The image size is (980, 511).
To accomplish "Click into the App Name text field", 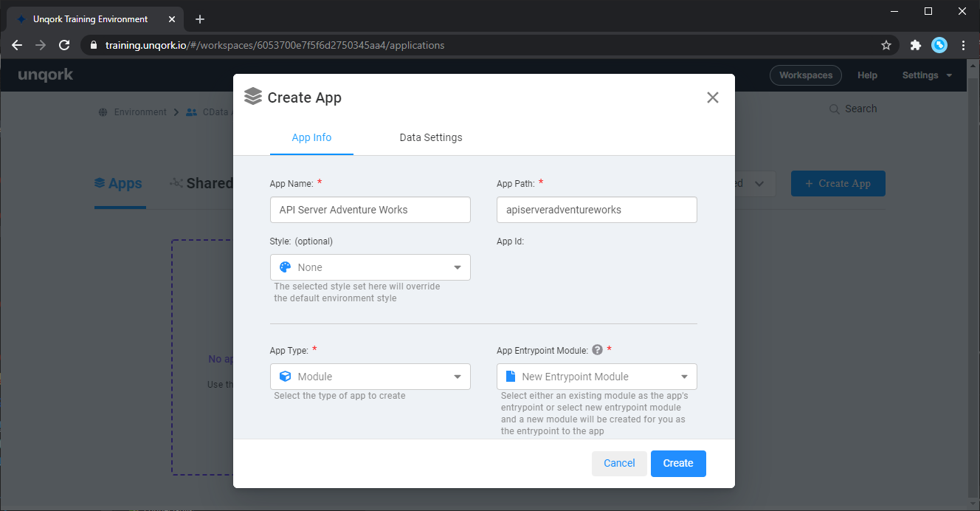I will 370,210.
